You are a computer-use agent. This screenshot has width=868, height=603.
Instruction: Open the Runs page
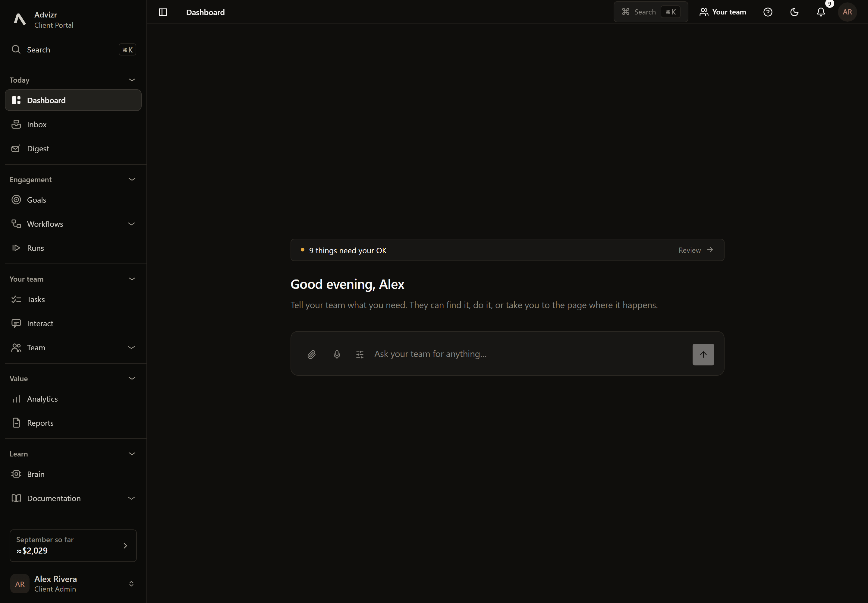click(73, 248)
